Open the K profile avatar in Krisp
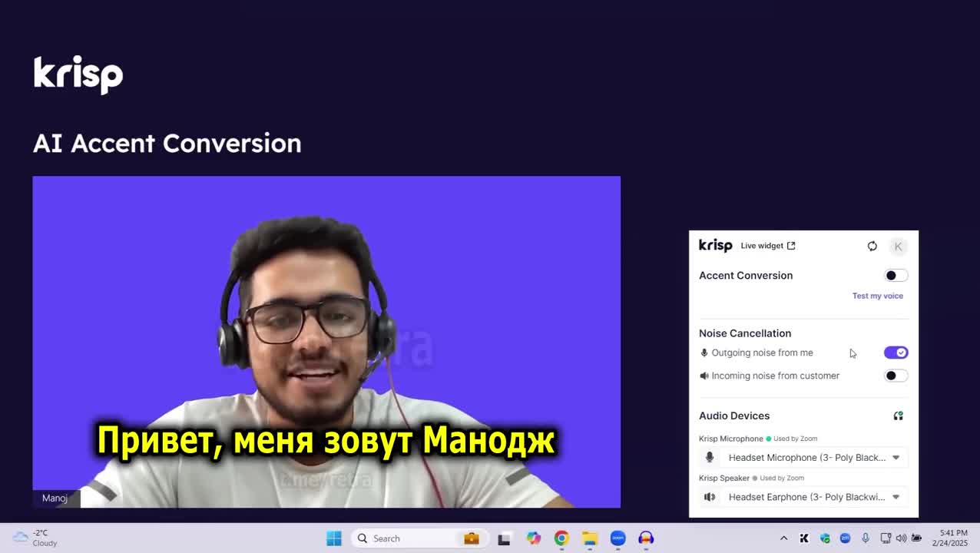Viewport: 980px width, 553px height. click(x=898, y=246)
